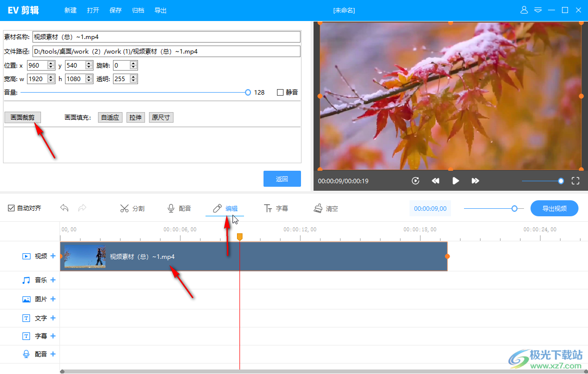Click the fast-forward button in preview
This screenshot has width=588, height=374.
[x=475, y=181]
